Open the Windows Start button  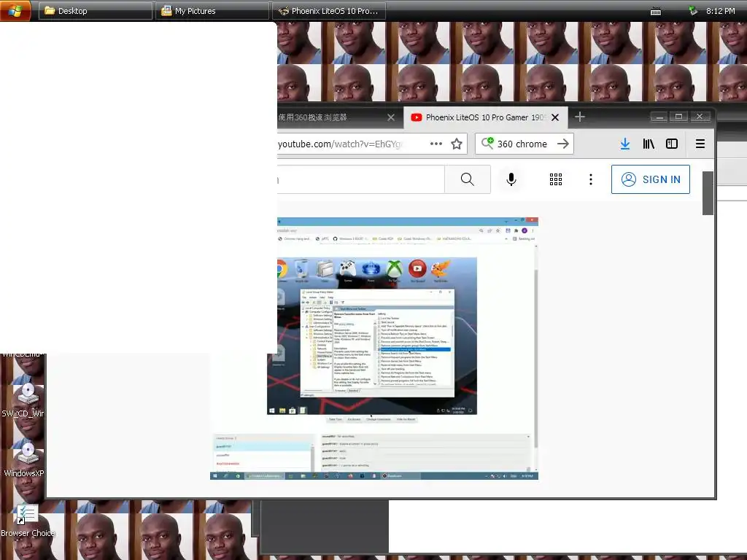click(15, 10)
